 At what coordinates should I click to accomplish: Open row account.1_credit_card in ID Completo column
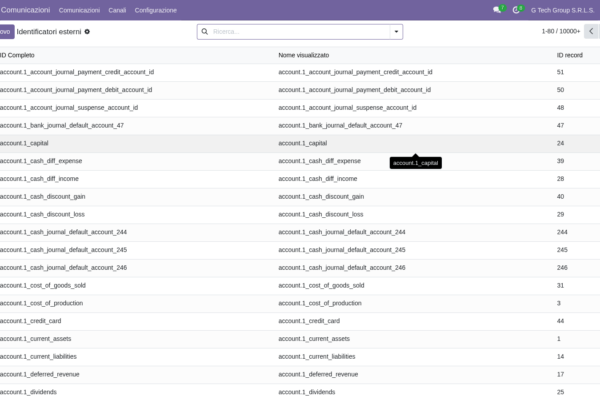pos(31,321)
